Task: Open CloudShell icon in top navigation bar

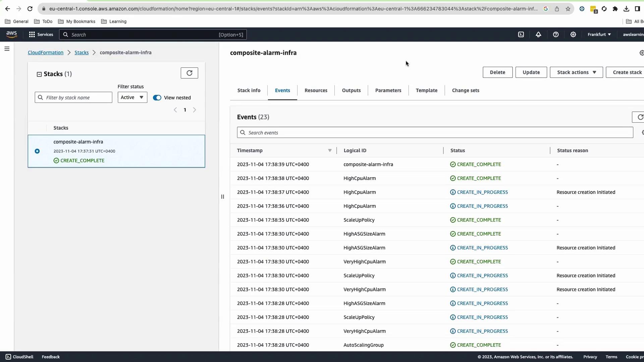Action: click(521, 35)
